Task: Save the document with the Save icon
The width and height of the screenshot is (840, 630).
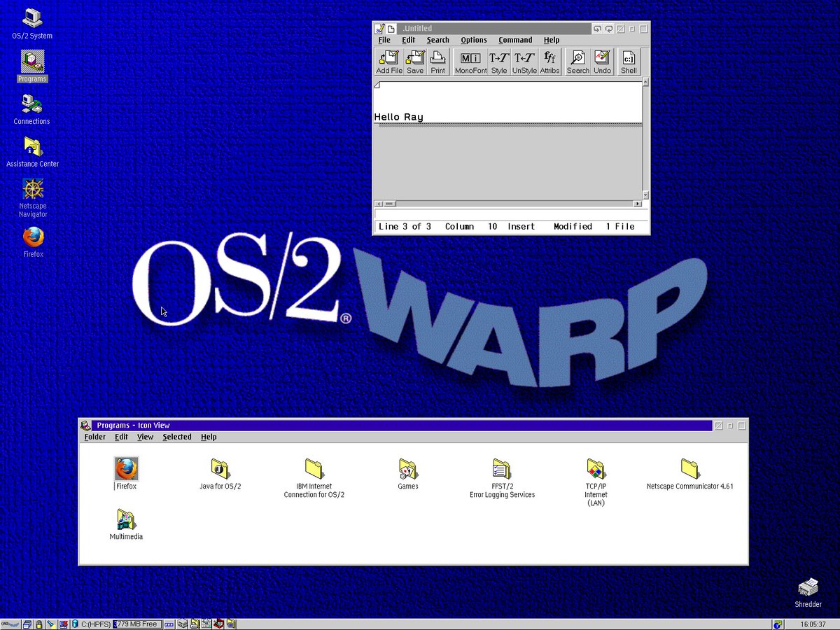Action: pos(415,62)
